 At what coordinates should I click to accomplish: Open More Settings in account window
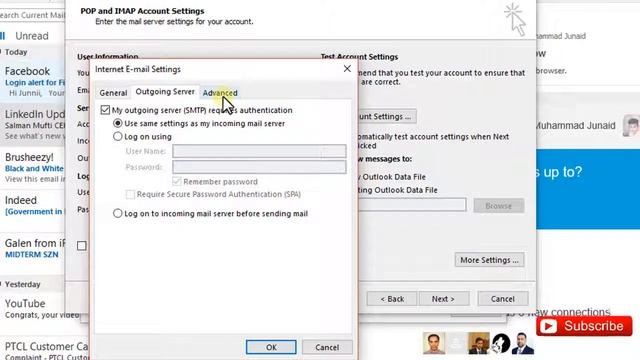tap(489, 260)
